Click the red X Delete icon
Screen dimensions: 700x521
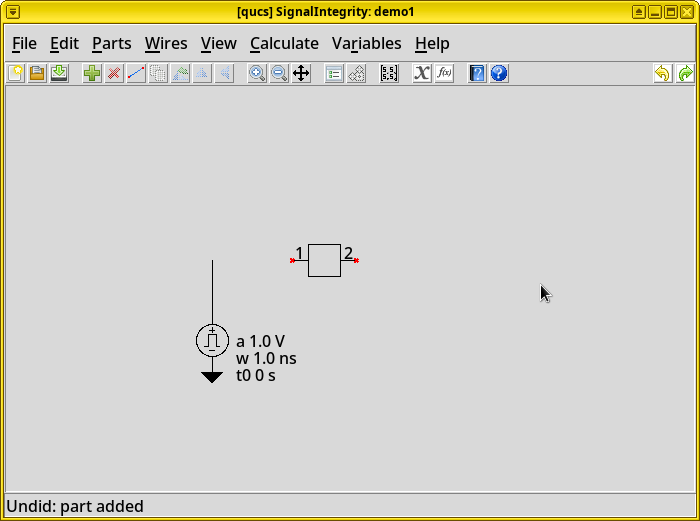[x=114, y=73]
